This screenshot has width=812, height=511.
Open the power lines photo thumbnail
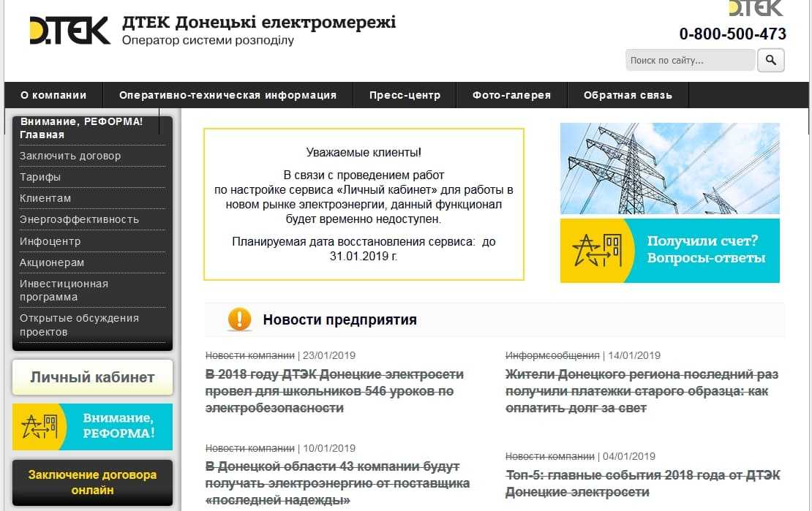[x=669, y=168]
